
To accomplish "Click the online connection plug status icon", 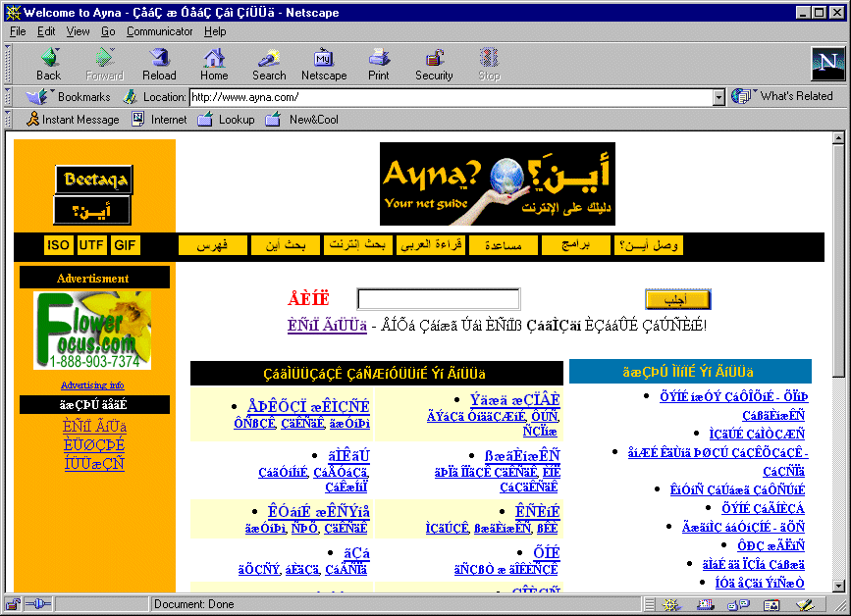I will point(38,604).
